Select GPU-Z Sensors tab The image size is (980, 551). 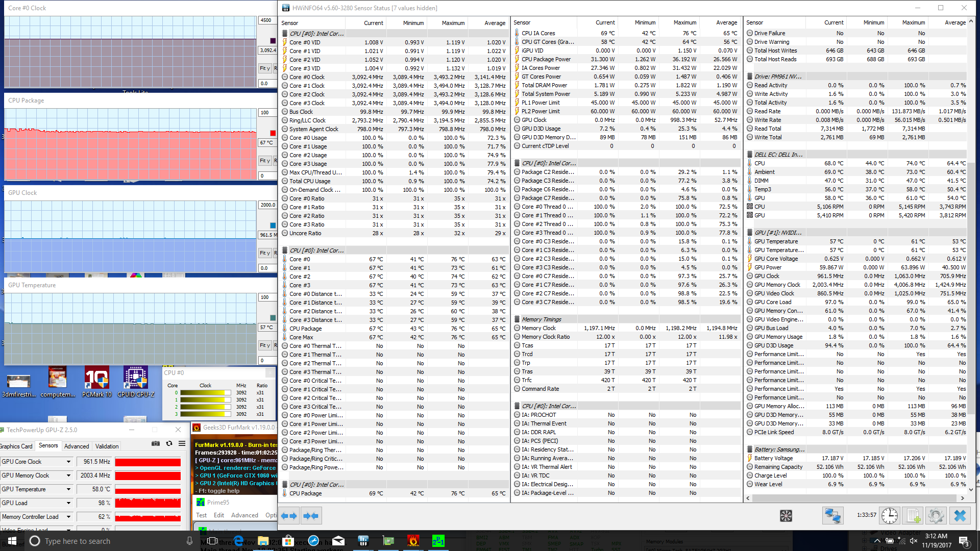48,446
